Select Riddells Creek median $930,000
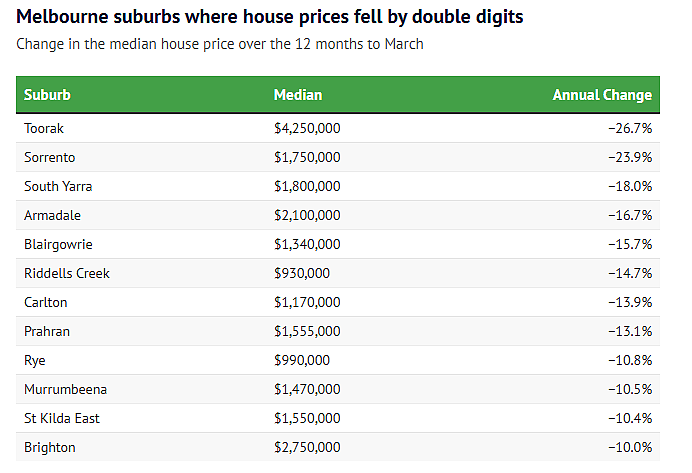Screen dimensions: 692x473 302,274
